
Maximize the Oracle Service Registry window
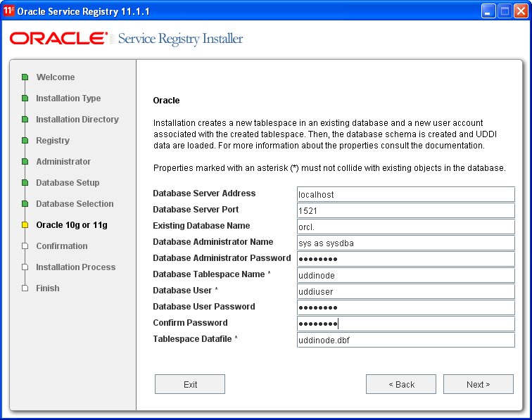tap(505, 11)
